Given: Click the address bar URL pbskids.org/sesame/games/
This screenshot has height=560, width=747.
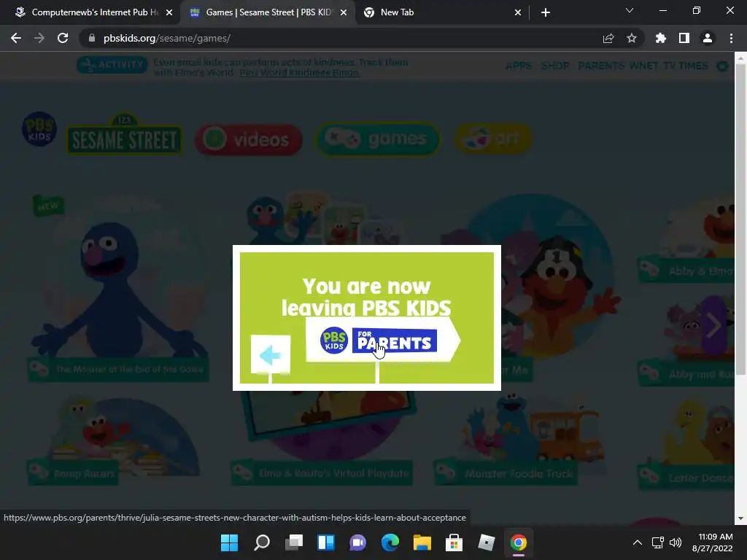Looking at the screenshot, I should click(x=167, y=38).
